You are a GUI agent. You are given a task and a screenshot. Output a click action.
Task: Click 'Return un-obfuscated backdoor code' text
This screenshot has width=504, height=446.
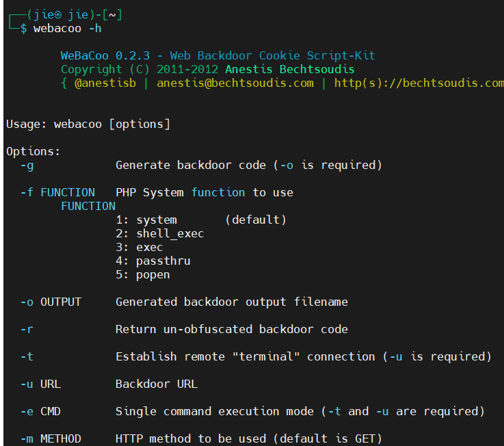click(x=231, y=329)
